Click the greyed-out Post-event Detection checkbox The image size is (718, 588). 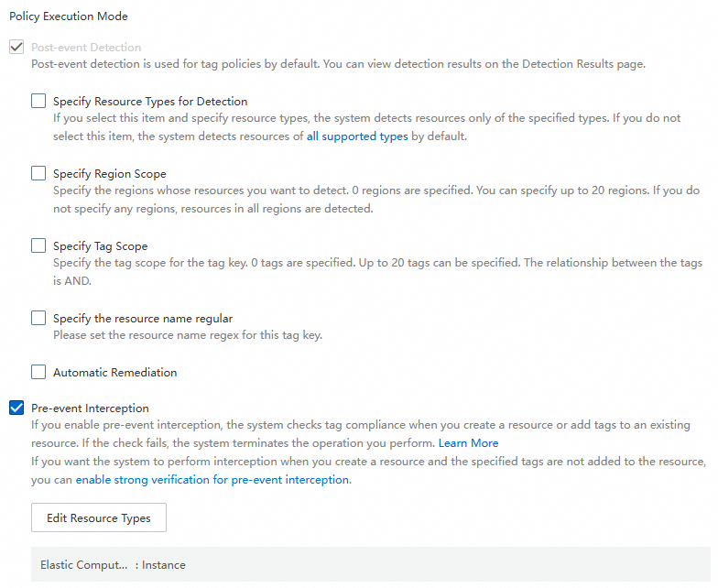point(16,47)
